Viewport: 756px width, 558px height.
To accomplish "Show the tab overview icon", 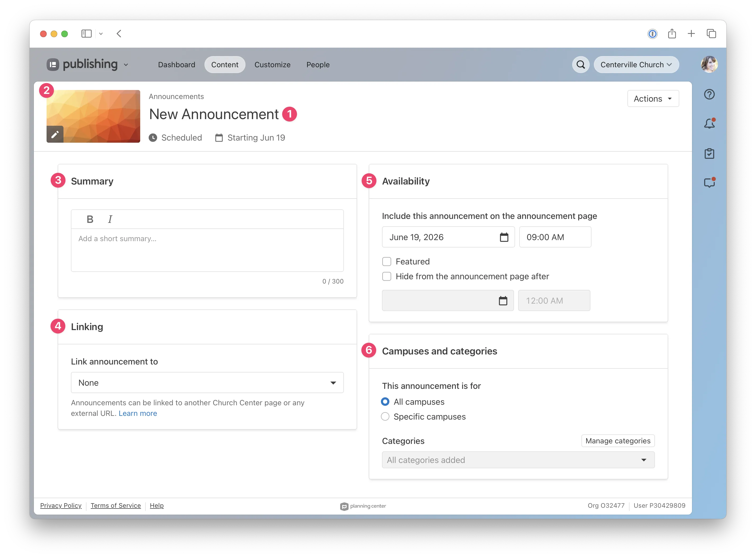I will point(711,33).
